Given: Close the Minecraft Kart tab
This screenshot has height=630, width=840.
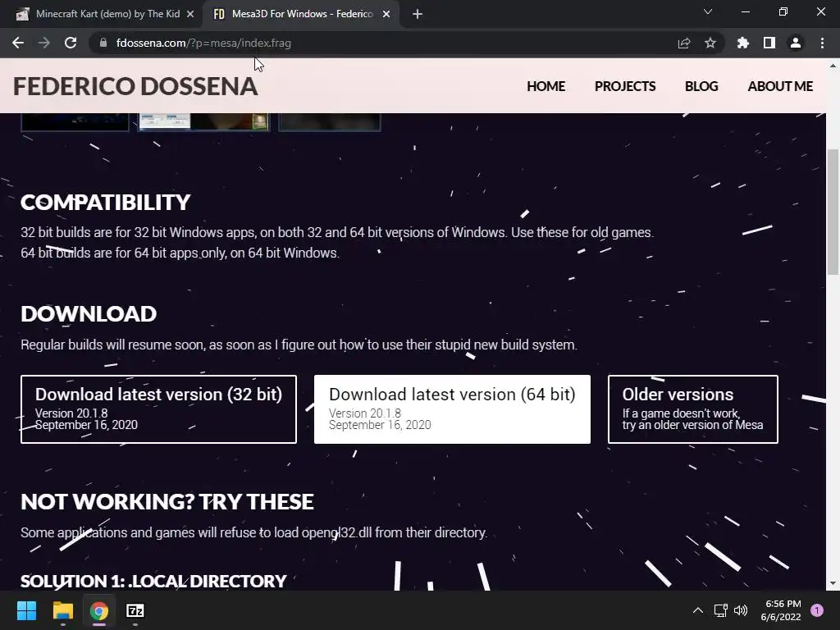Looking at the screenshot, I should [x=190, y=14].
